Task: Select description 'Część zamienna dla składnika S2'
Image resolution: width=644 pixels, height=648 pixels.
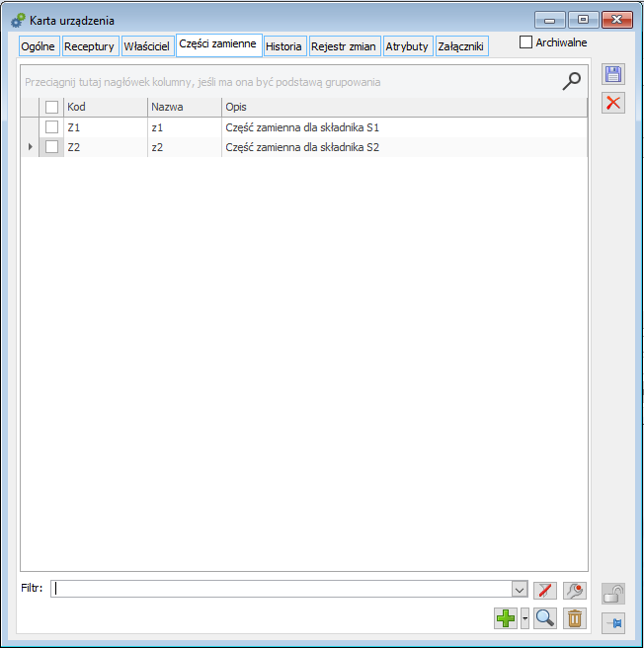Action: coord(404,147)
